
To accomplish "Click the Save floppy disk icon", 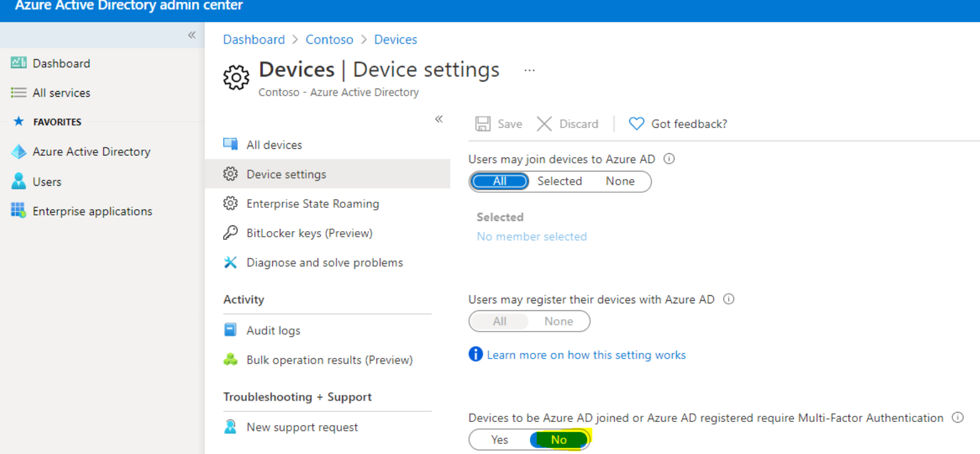I will pos(483,124).
